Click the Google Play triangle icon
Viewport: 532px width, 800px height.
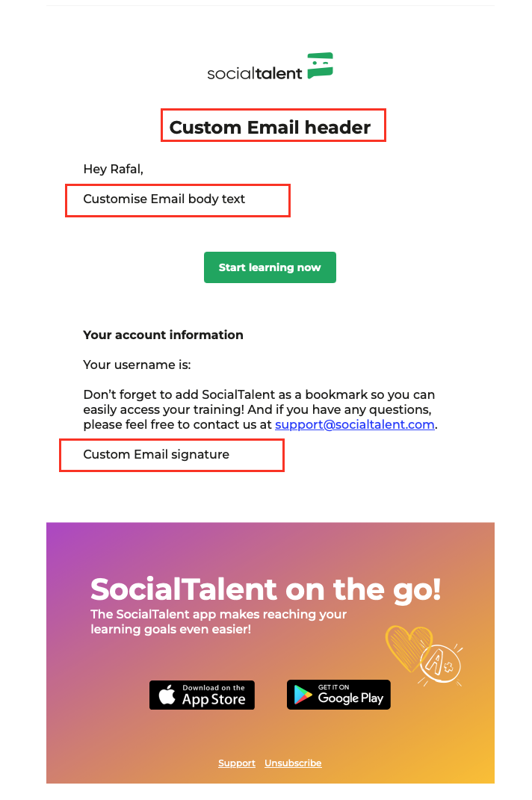click(303, 695)
